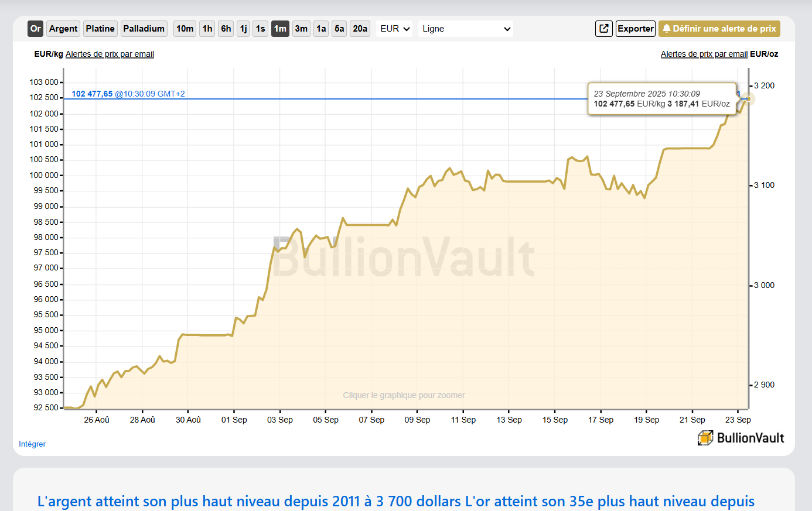Click the 2 900 EUR/oz axis value

764,385
